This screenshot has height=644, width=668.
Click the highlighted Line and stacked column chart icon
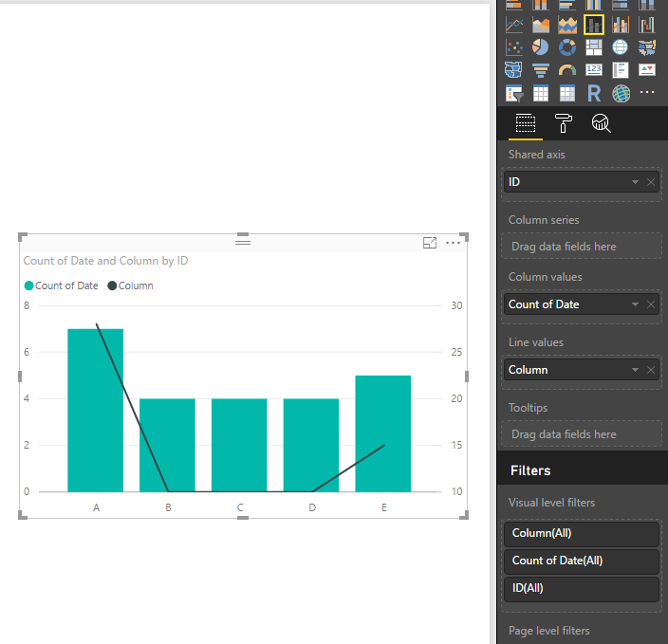click(x=593, y=25)
